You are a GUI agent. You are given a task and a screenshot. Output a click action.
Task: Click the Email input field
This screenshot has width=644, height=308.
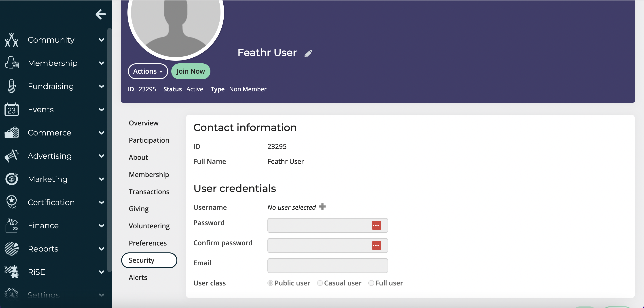(x=328, y=265)
